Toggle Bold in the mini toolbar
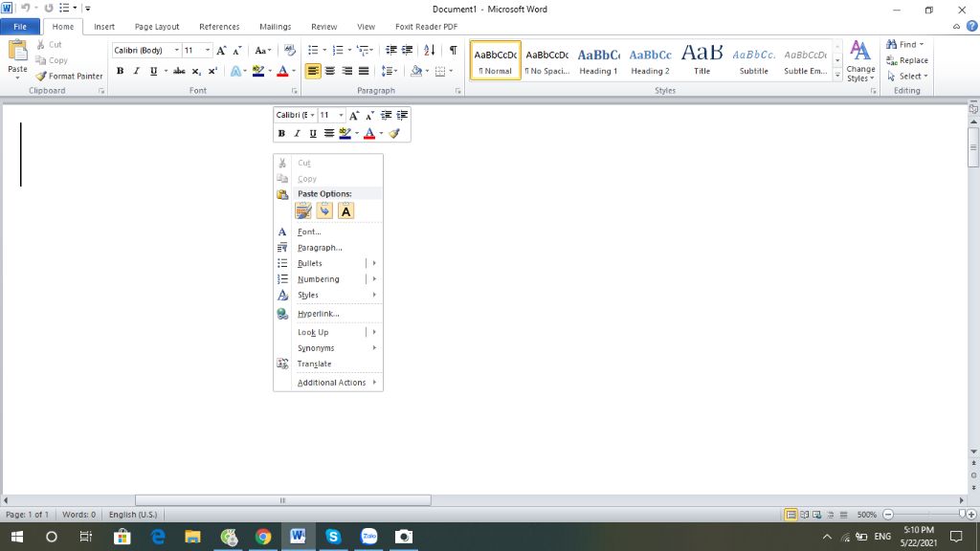980x551 pixels. point(281,133)
